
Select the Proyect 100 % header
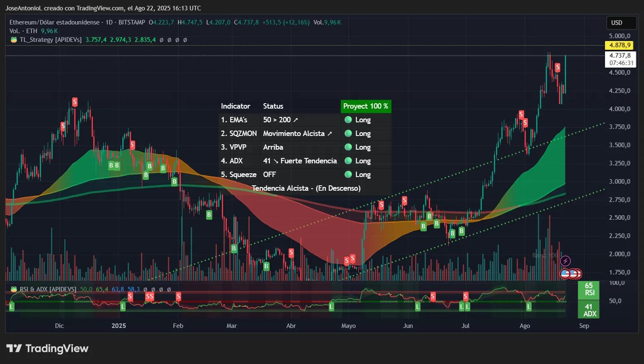point(366,107)
